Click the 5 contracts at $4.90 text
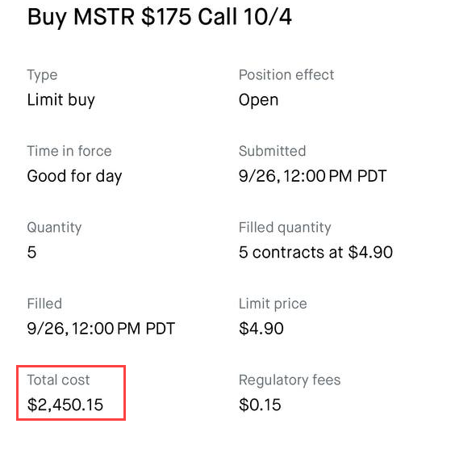This screenshot has height=449, width=476. (x=315, y=253)
